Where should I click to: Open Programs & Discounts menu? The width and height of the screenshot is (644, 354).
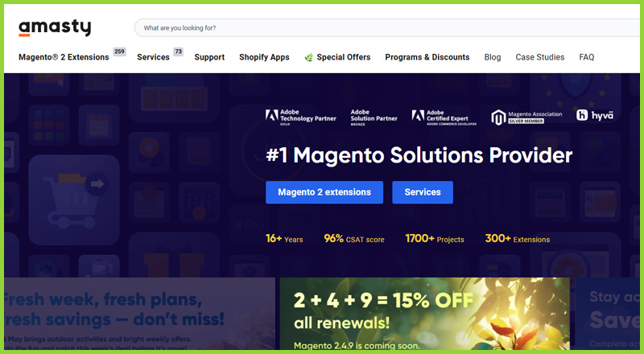coord(427,57)
